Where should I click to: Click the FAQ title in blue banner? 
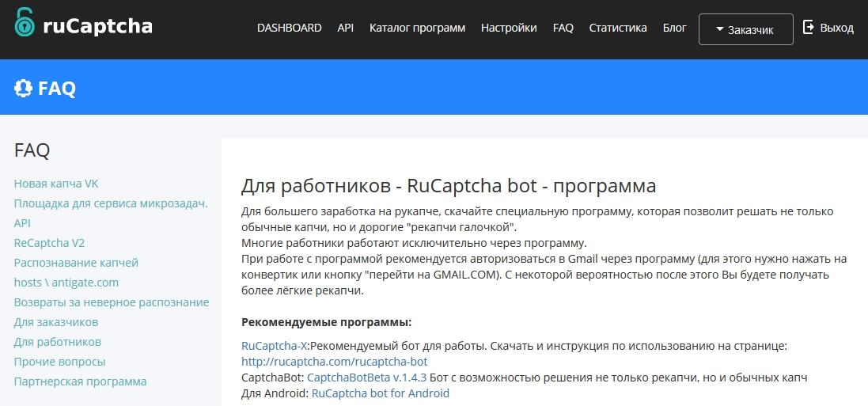pos(56,88)
